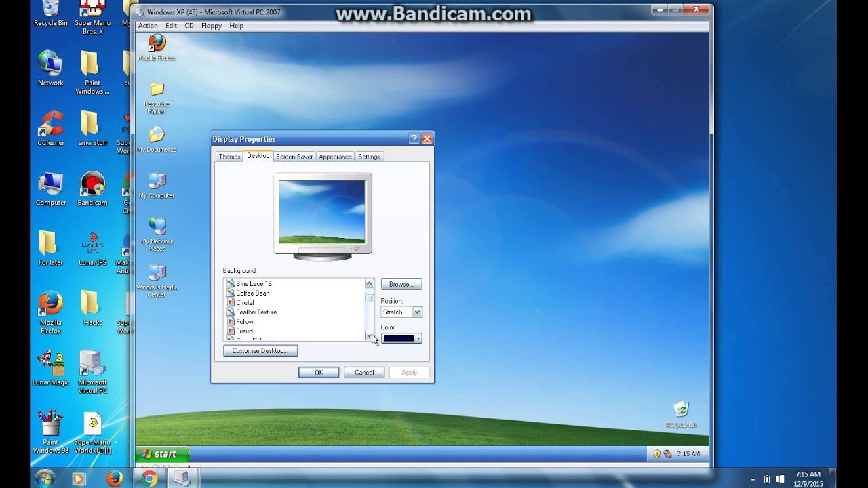Open the Super Mario World (U) [!] file
The height and width of the screenshot is (488, 868).
tap(93, 432)
